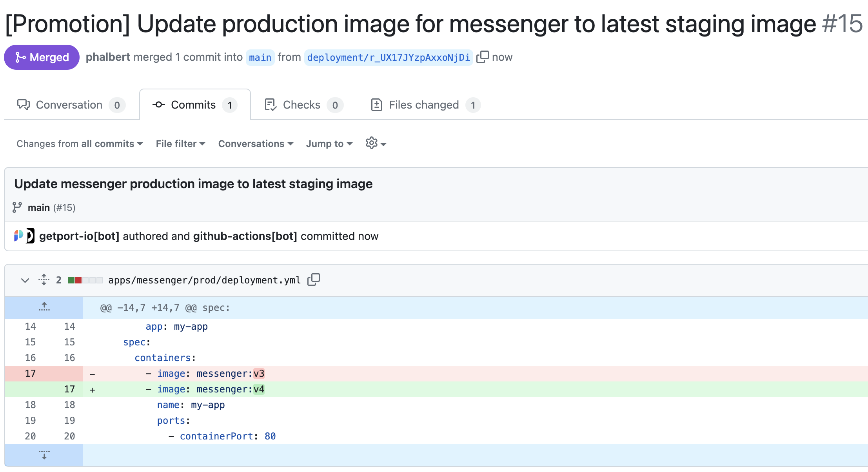Open the File filter dropdown
Viewport: 868px width, 472px height.
(180, 144)
